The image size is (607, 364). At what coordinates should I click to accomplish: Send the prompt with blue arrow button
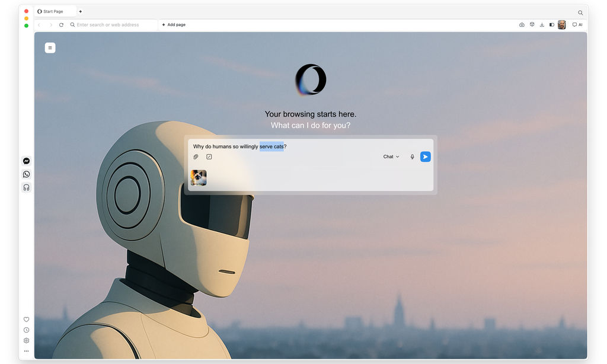[x=426, y=157]
